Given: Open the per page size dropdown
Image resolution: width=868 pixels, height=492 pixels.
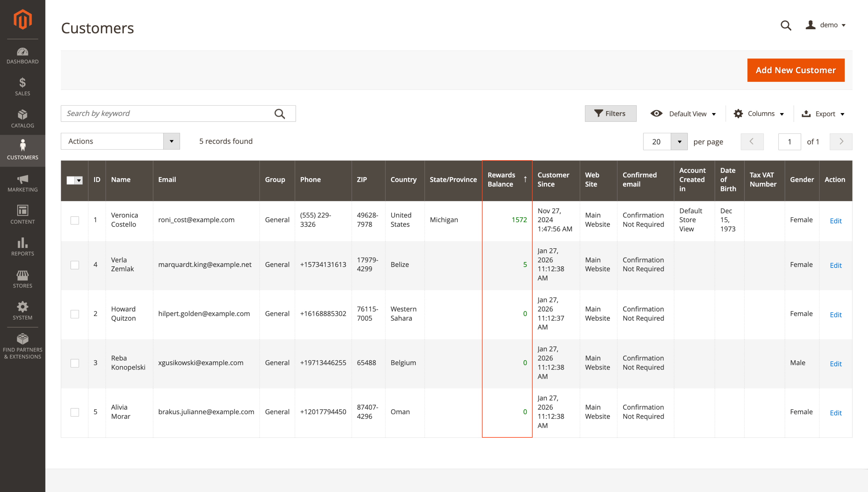Looking at the screenshot, I should 679,141.
